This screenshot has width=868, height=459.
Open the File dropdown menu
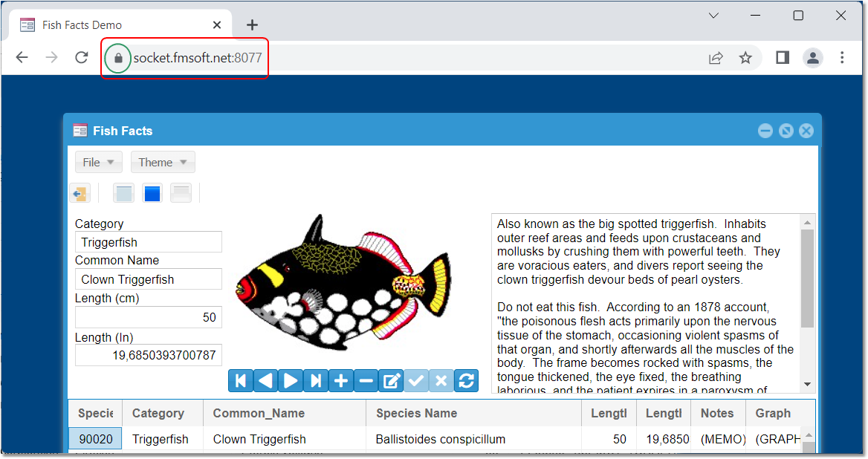(x=99, y=162)
